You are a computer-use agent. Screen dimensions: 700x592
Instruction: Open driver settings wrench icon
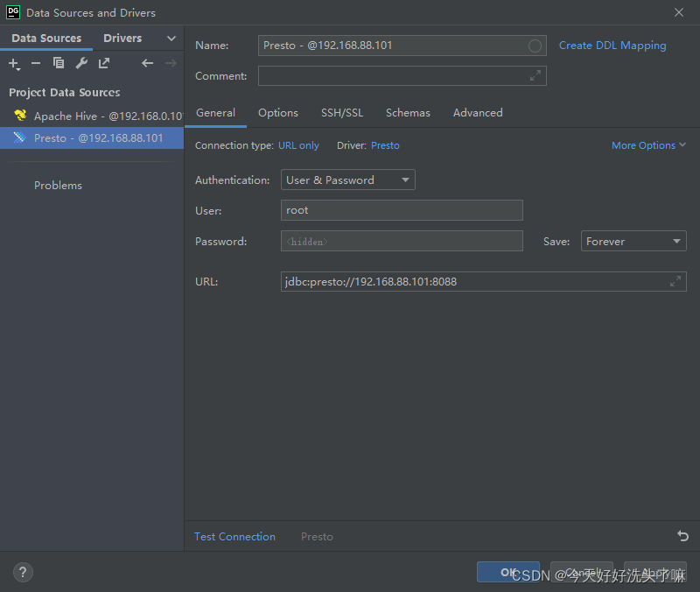(x=81, y=63)
